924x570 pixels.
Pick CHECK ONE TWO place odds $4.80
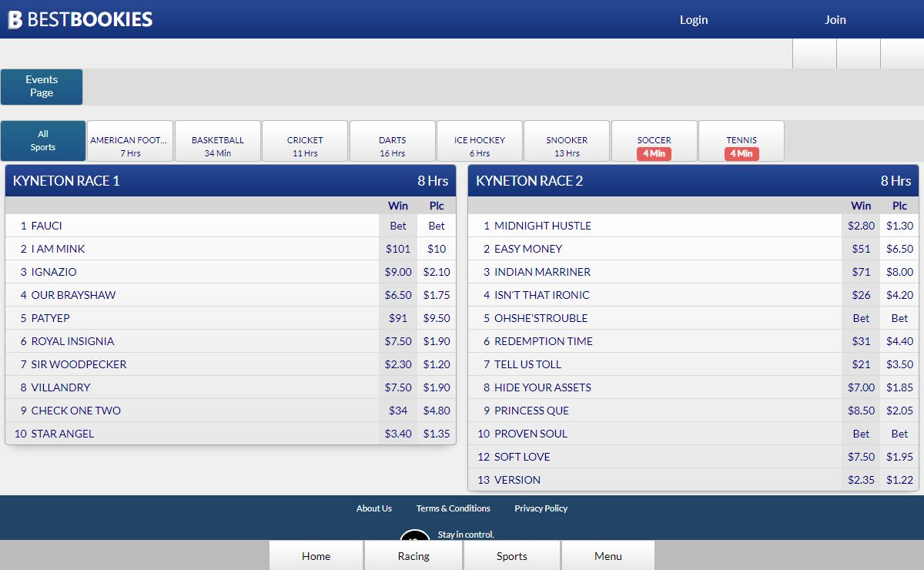tap(437, 411)
